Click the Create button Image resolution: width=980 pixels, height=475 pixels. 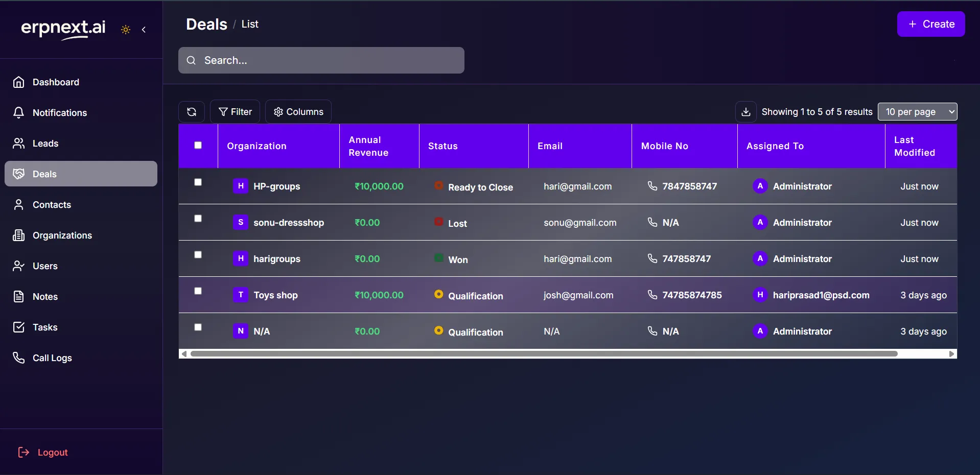(x=930, y=24)
